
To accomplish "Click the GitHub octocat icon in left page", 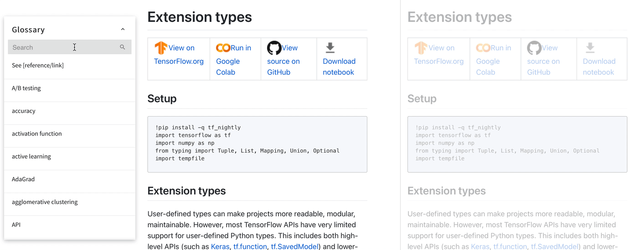I will pos(274,48).
